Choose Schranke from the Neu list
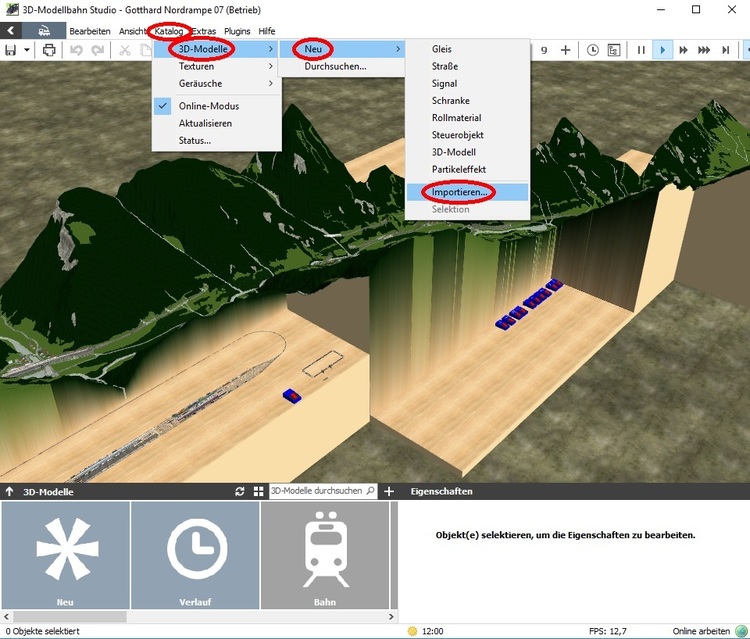Screen dimensions: 750x639 pos(467,100)
